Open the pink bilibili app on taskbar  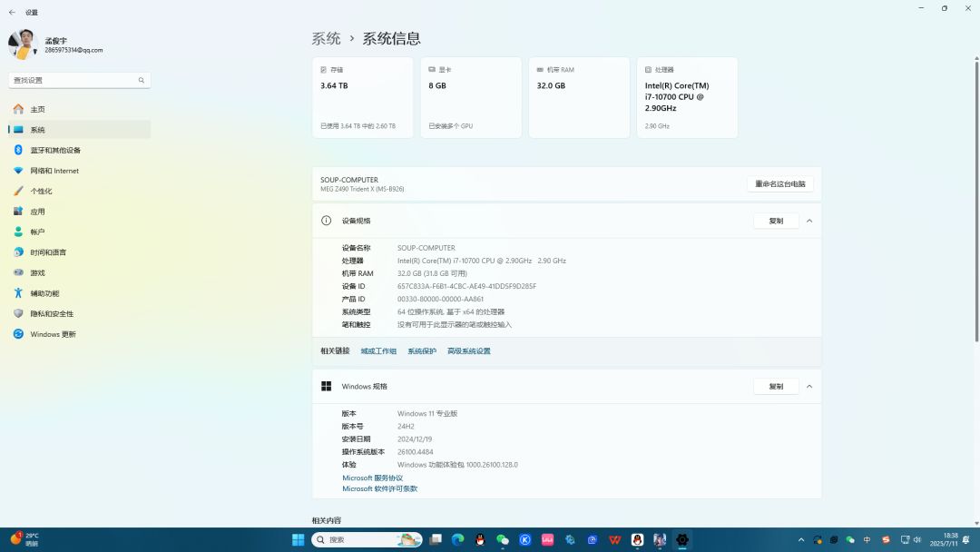coord(547,539)
